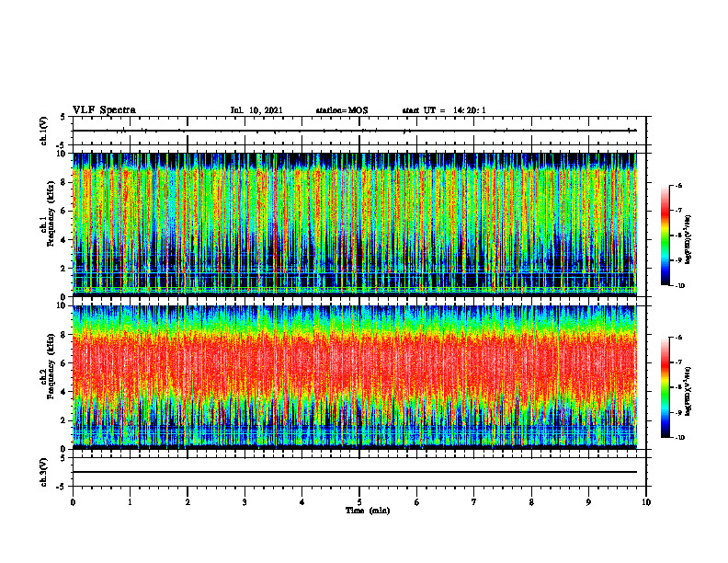The height and width of the screenshot is (563, 728).
Task: Click the "VLF Spectra" title text
Action: click(x=104, y=110)
